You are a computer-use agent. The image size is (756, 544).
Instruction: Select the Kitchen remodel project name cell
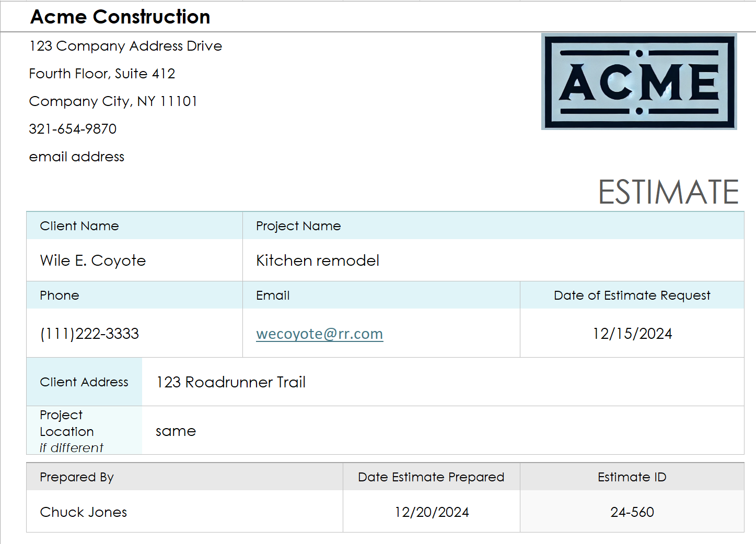318,260
